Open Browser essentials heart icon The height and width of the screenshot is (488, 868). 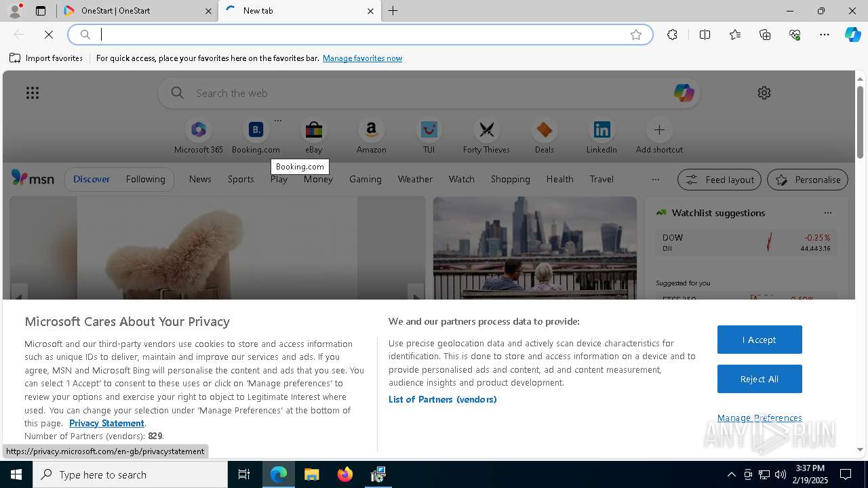[795, 35]
